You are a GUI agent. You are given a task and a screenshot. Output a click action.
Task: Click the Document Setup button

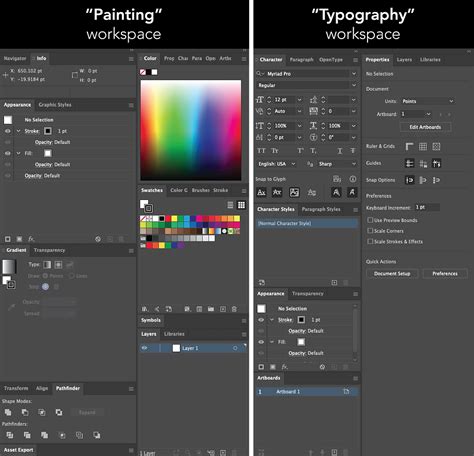[392, 274]
